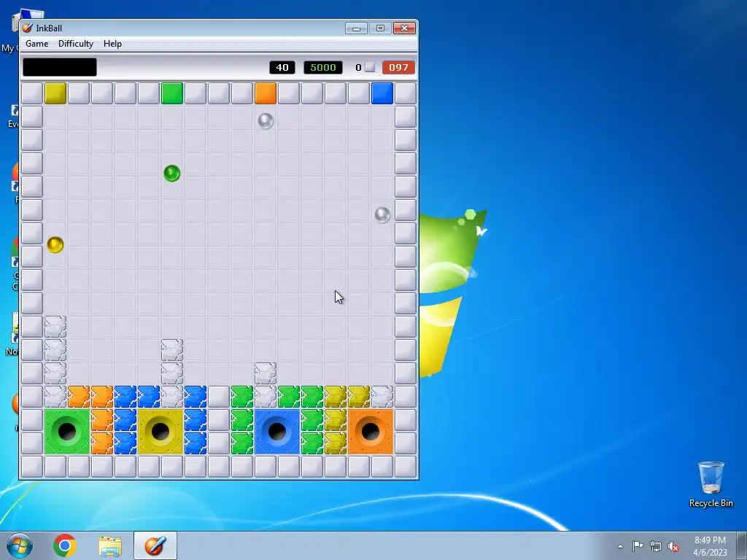
Task: Click the yellow block in top wall
Action: pos(55,93)
